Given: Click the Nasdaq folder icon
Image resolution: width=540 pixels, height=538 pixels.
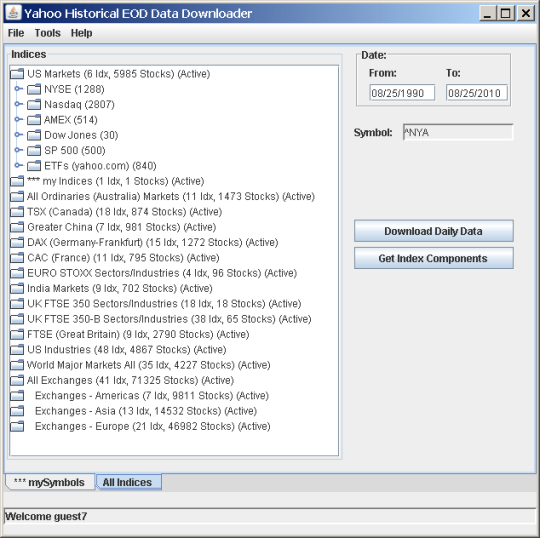Looking at the screenshot, I should click(x=34, y=104).
